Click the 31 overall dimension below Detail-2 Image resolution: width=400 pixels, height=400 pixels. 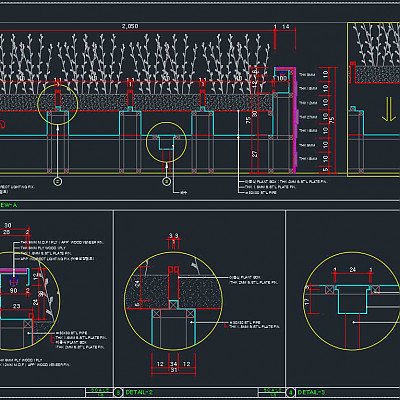click(173, 370)
